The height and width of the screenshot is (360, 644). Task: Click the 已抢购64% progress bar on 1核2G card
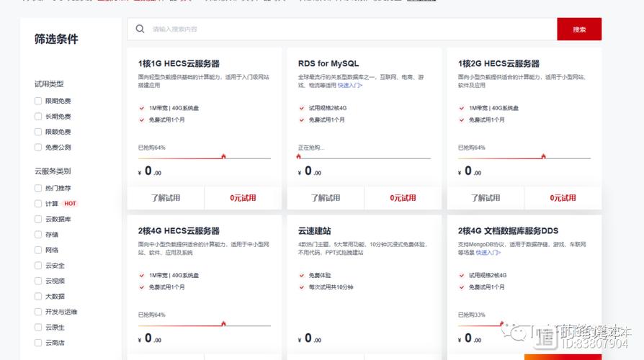(524, 158)
